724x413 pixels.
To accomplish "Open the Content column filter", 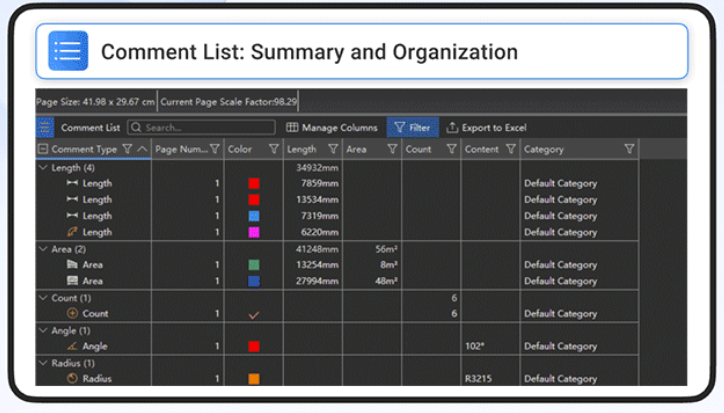I will 511,149.
